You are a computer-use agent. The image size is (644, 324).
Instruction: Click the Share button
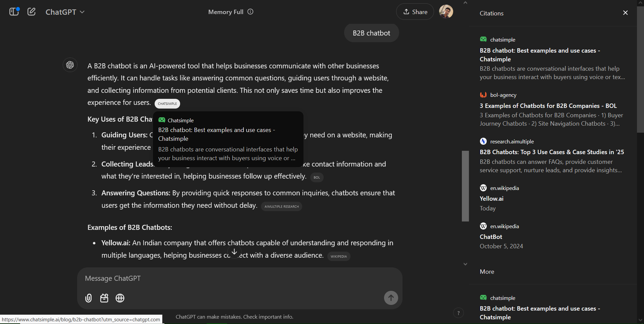point(415,12)
